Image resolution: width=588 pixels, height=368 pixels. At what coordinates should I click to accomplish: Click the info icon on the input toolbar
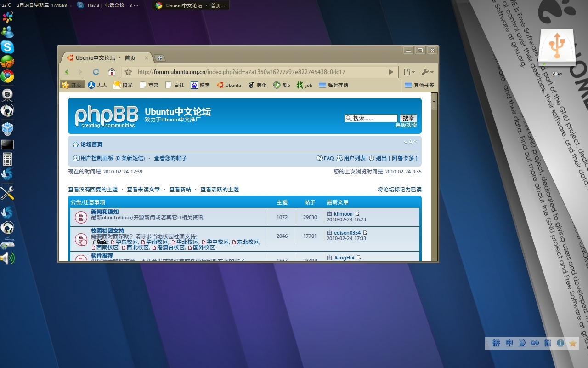[560, 343]
